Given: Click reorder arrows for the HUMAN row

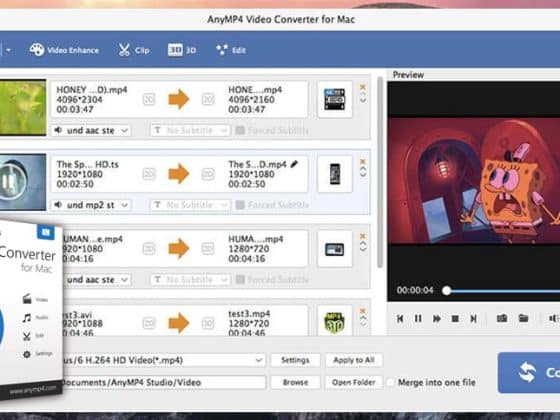Looking at the screenshot, I should [363, 247].
